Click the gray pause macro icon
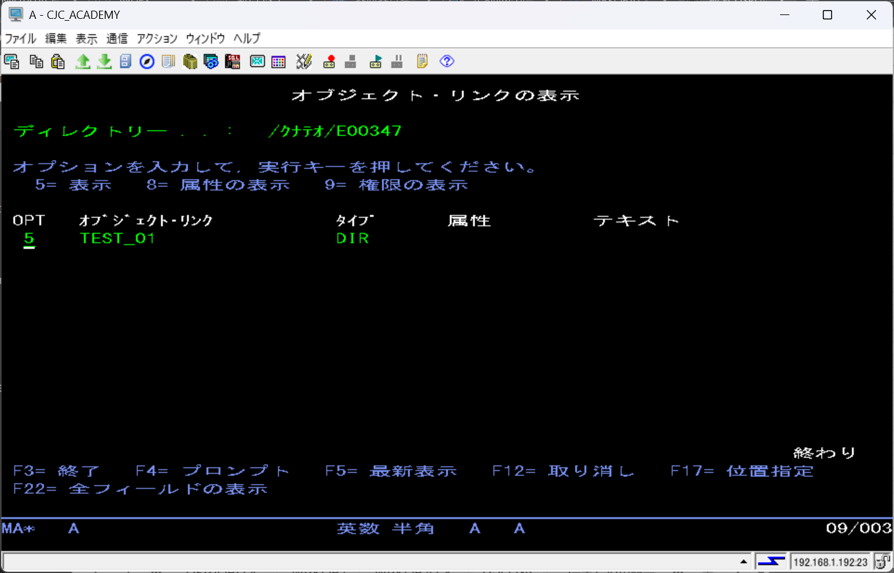Screen dimensions: 894x573 (397, 62)
